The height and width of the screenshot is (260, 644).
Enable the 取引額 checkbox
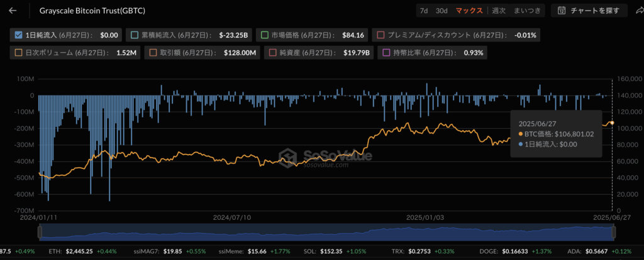[153, 53]
